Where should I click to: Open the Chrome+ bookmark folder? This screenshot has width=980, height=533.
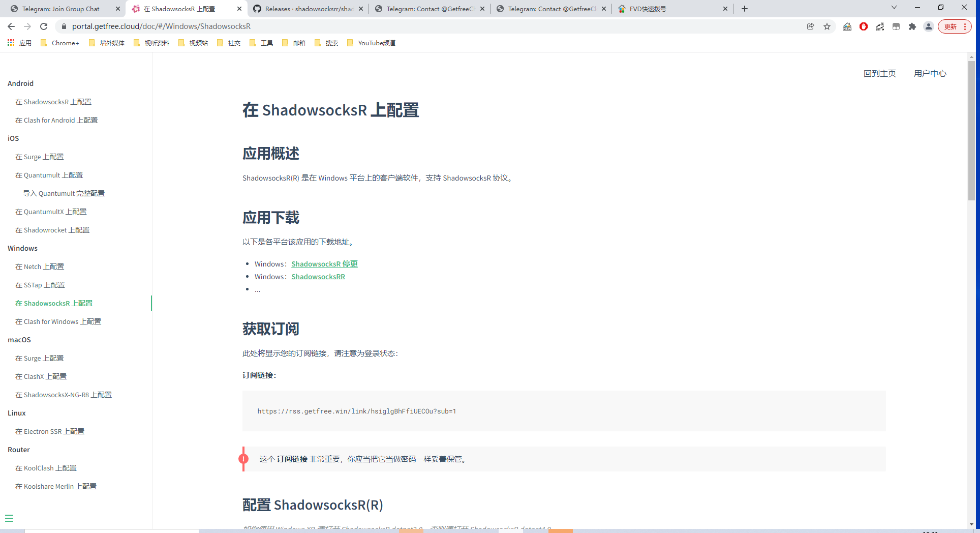60,43
